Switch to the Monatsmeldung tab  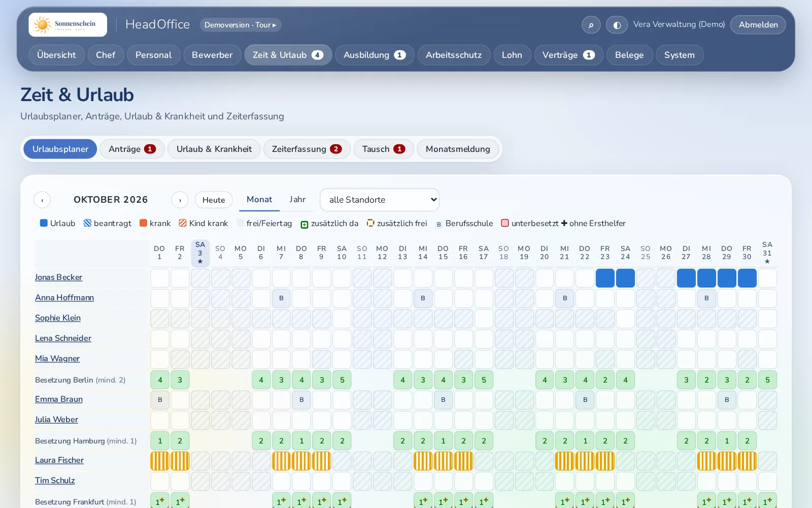point(458,149)
